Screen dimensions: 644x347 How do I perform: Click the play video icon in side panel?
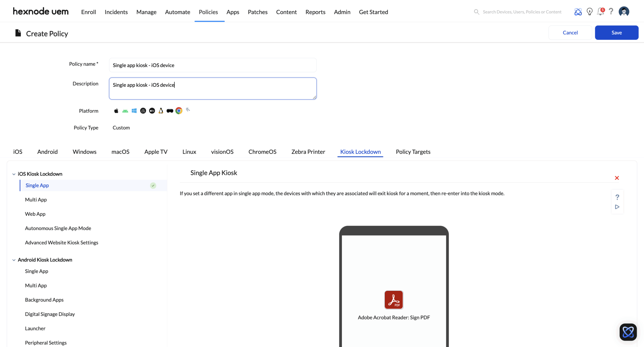[x=617, y=207]
